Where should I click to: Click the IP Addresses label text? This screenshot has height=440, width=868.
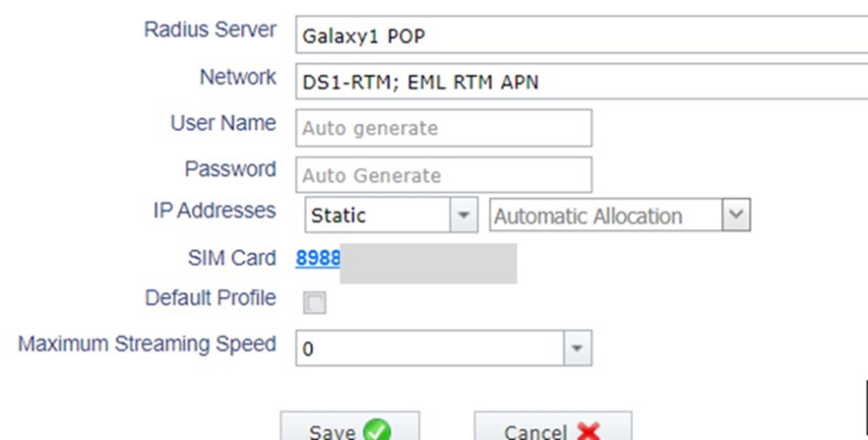[x=214, y=211]
